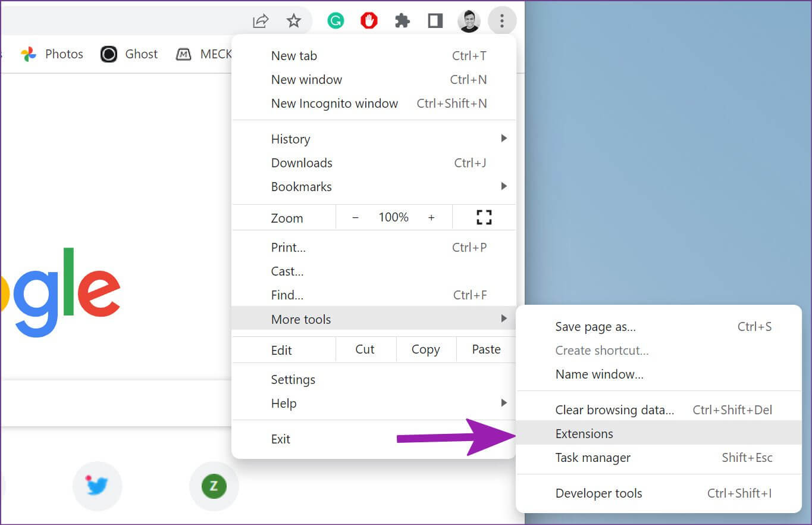Click the Cut button in Edit row
The width and height of the screenshot is (812, 525).
[365, 349]
